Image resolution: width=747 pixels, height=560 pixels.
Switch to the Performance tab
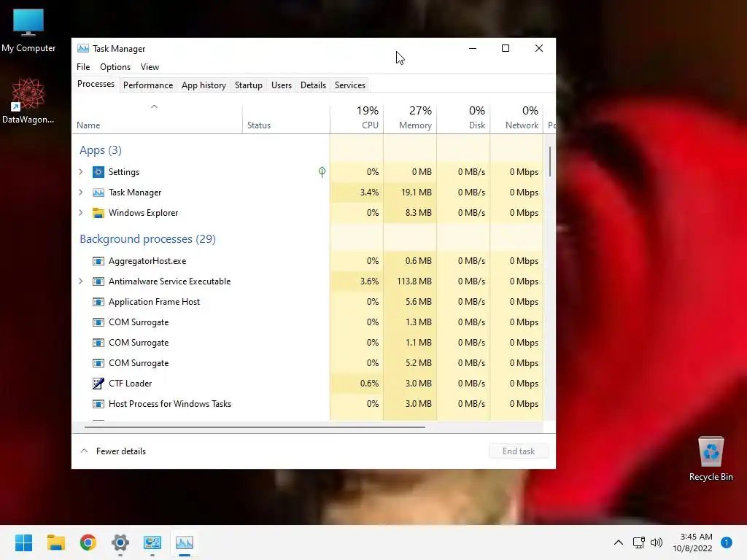click(x=148, y=85)
